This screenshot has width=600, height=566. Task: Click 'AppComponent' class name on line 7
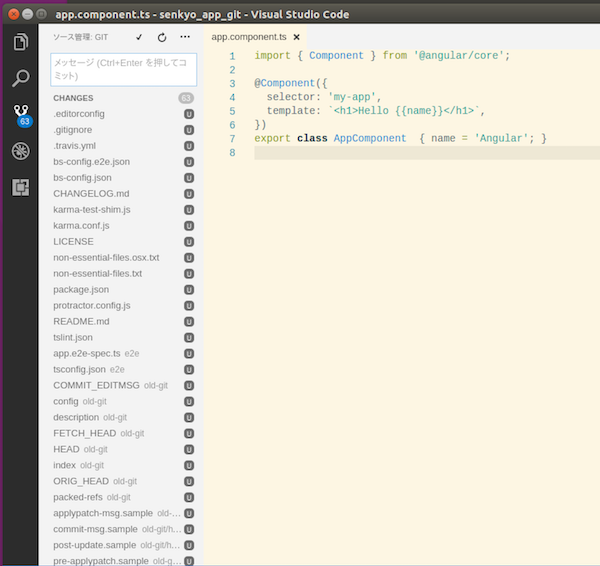[x=370, y=138]
